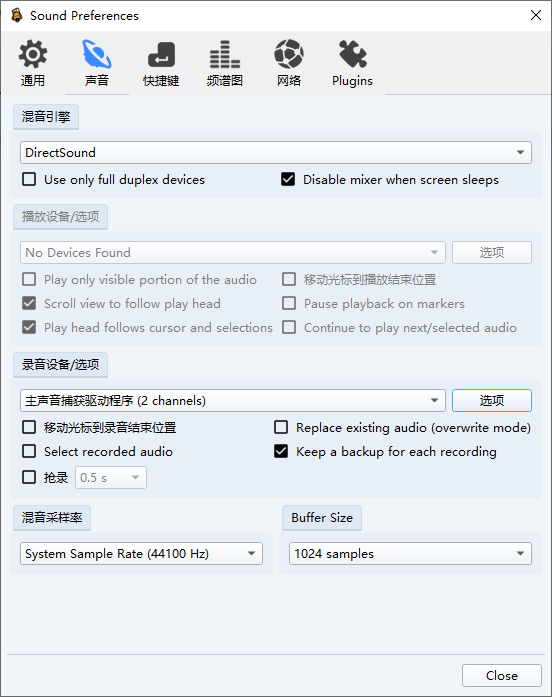The height and width of the screenshot is (697, 552).
Task: Enable the 抢录 pre-record checkbox
Action: 29,477
